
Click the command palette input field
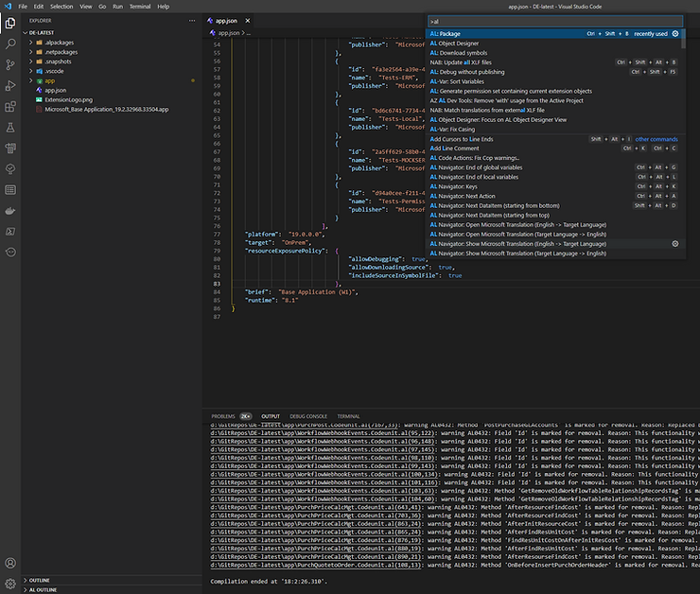553,20
